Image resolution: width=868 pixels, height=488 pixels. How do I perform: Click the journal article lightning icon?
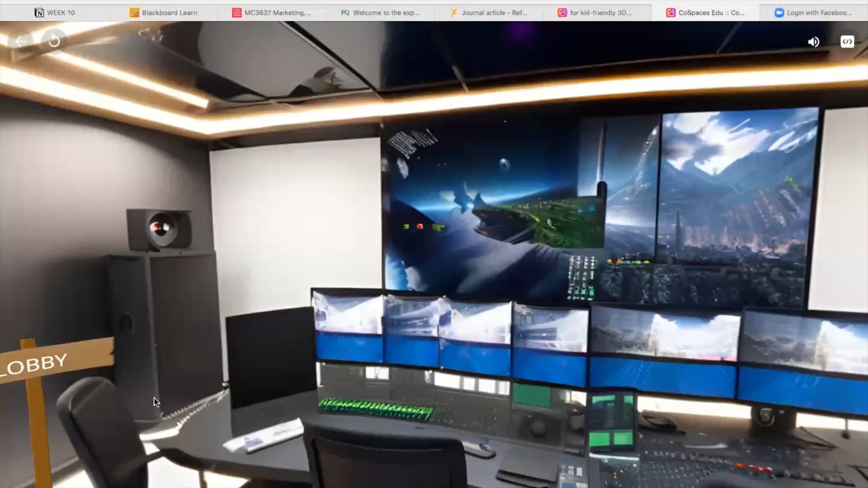click(x=453, y=12)
